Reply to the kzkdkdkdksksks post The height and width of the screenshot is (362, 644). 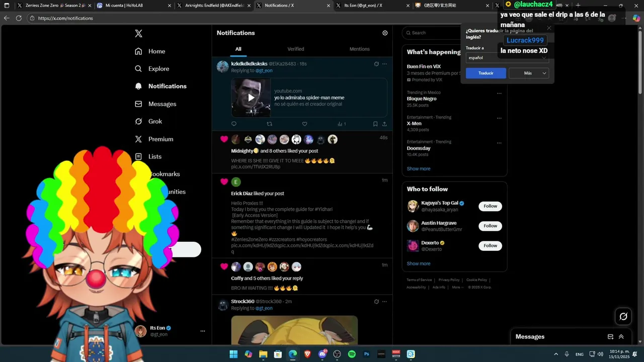click(234, 124)
